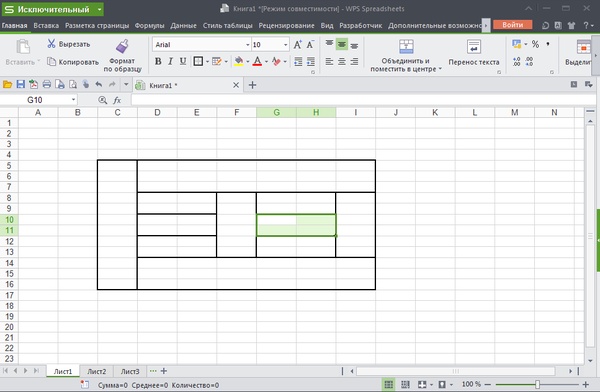Switch to the Лист2 sheet tab
This screenshot has width=600, height=392.
[96, 371]
